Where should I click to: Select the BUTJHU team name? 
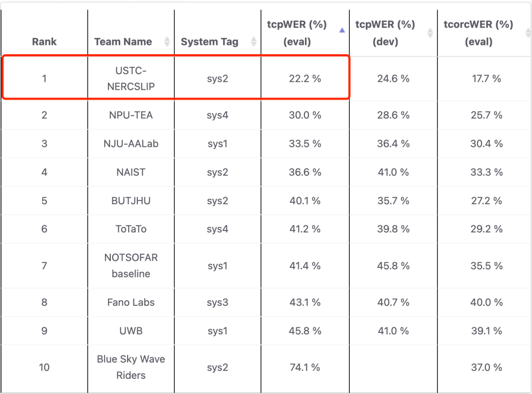pos(131,201)
